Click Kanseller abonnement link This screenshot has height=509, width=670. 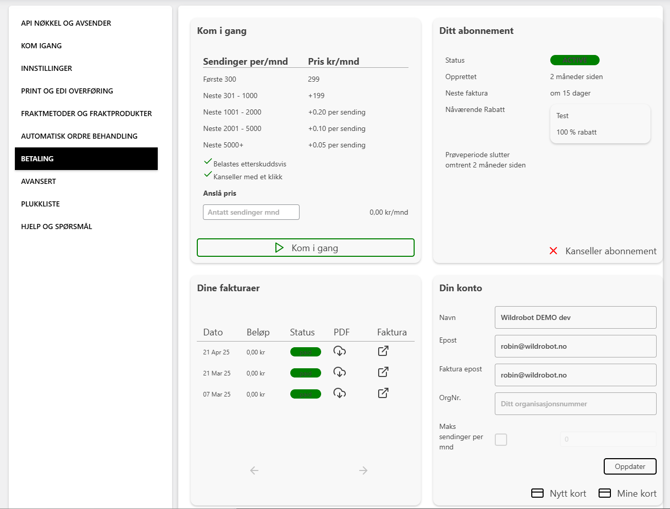(x=611, y=251)
